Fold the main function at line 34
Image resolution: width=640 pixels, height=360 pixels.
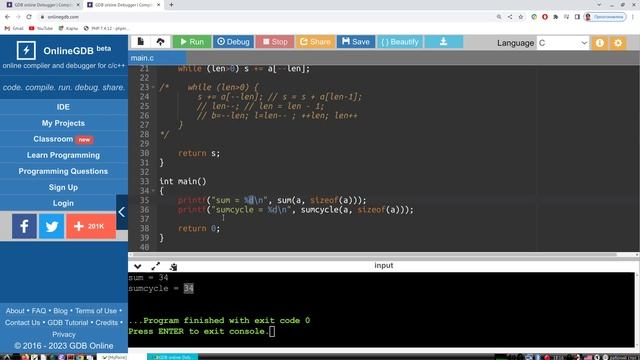(x=153, y=191)
